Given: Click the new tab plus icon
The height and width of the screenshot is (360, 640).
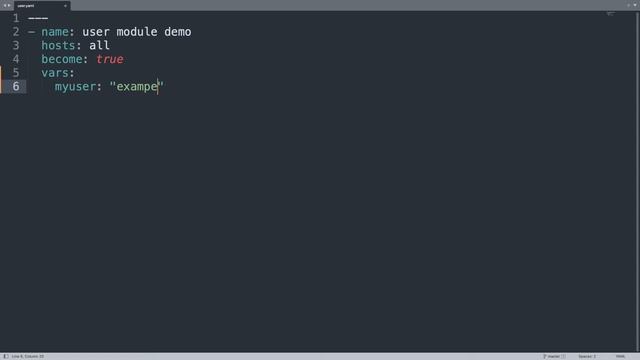Looking at the screenshot, I should click(x=629, y=5).
